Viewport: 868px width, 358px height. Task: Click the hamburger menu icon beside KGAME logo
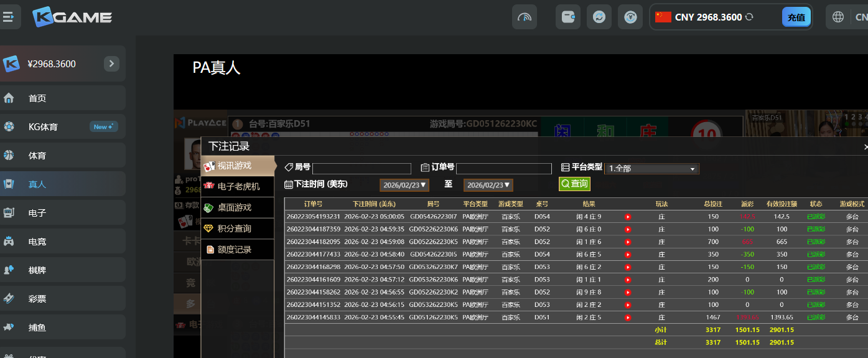point(8,17)
